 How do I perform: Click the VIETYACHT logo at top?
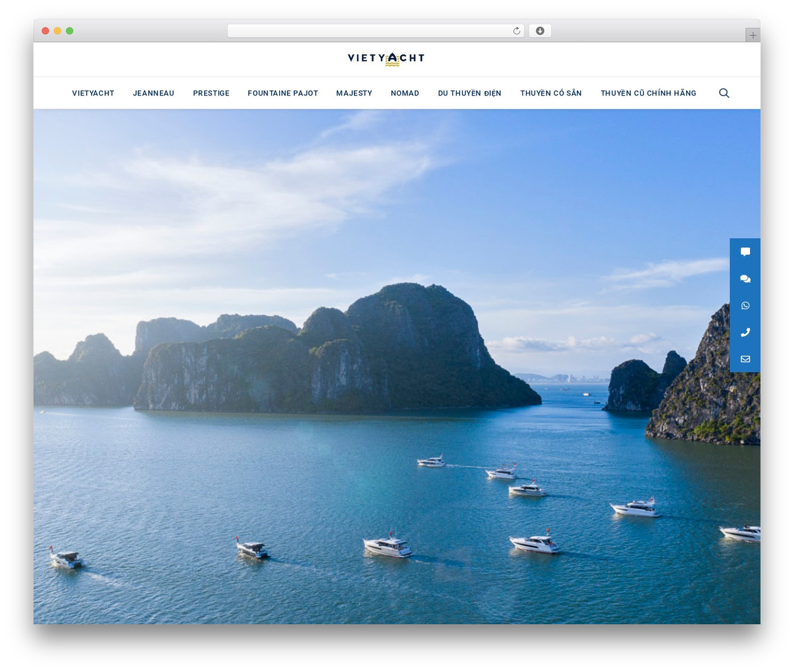[386, 59]
